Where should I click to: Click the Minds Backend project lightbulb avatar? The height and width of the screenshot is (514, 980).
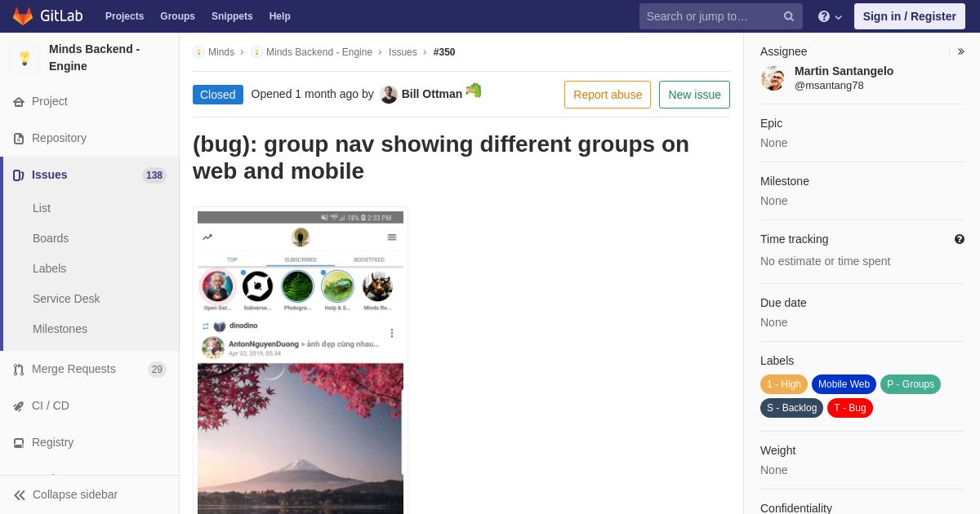coord(24,58)
